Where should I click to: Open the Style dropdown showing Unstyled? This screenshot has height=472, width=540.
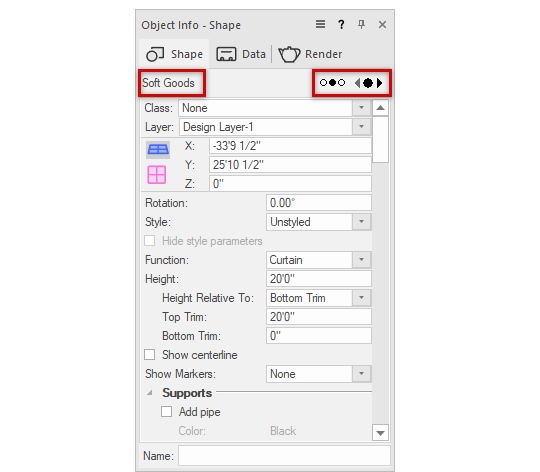tap(319, 222)
